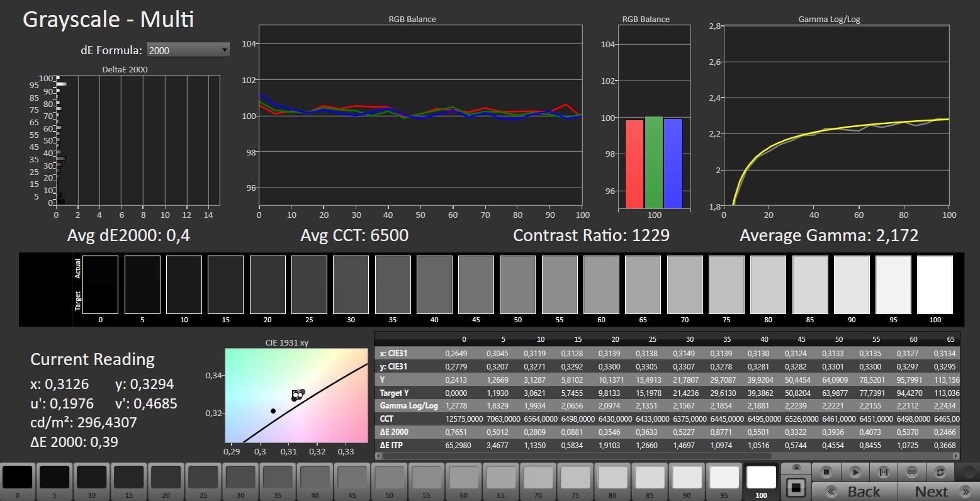Click the pattern window square icon

coord(796,487)
